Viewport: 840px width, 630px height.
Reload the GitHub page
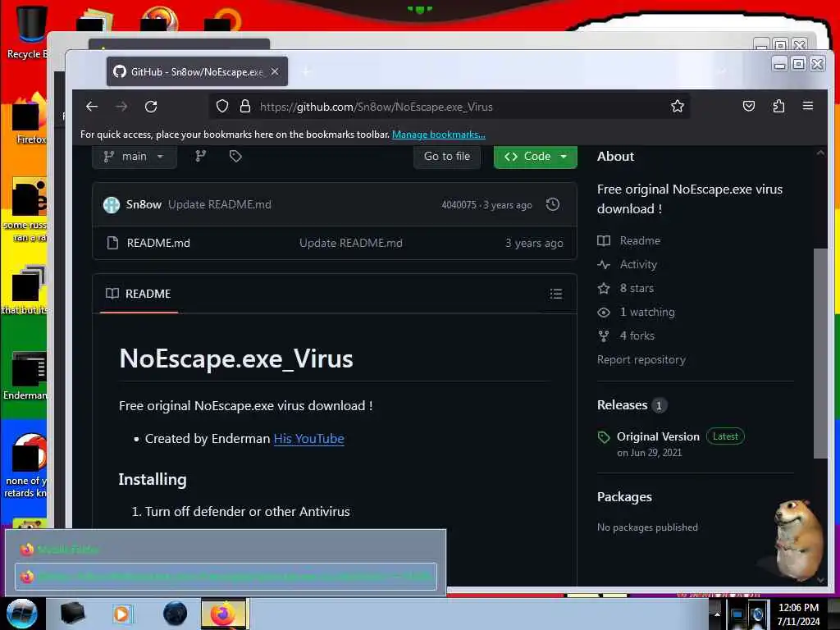(151, 107)
